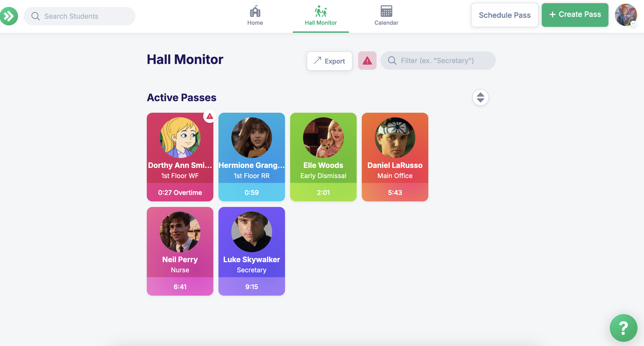Click the green double-arrow app logo

point(9,16)
